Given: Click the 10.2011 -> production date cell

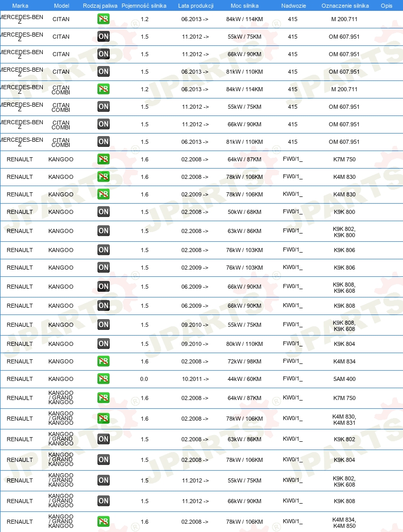Looking at the screenshot, I should [195, 379].
